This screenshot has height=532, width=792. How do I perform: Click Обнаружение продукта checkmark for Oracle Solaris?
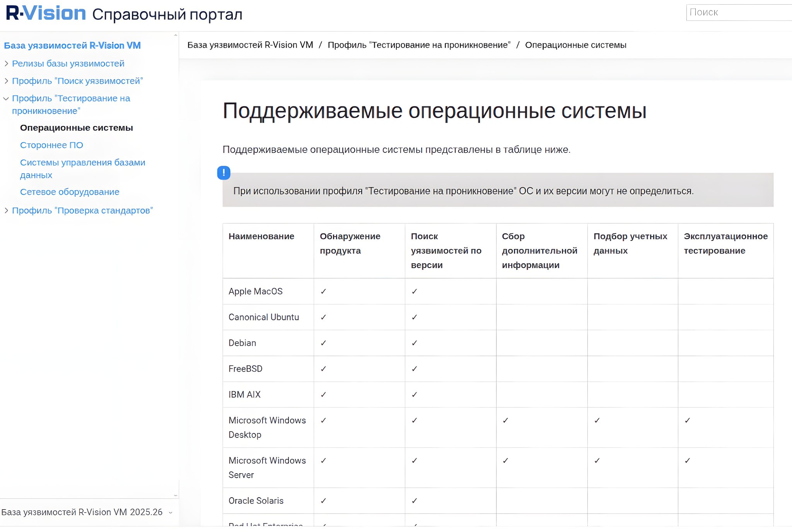click(324, 501)
